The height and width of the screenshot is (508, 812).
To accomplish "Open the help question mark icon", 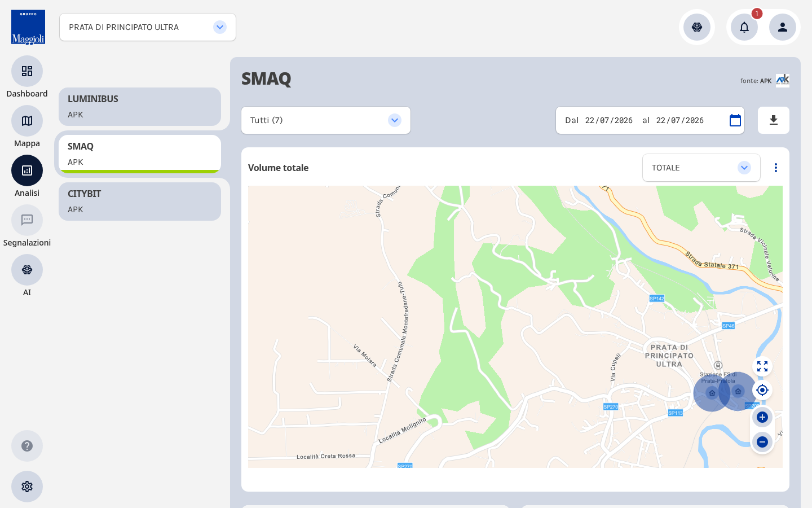I will click(x=27, y=446).
